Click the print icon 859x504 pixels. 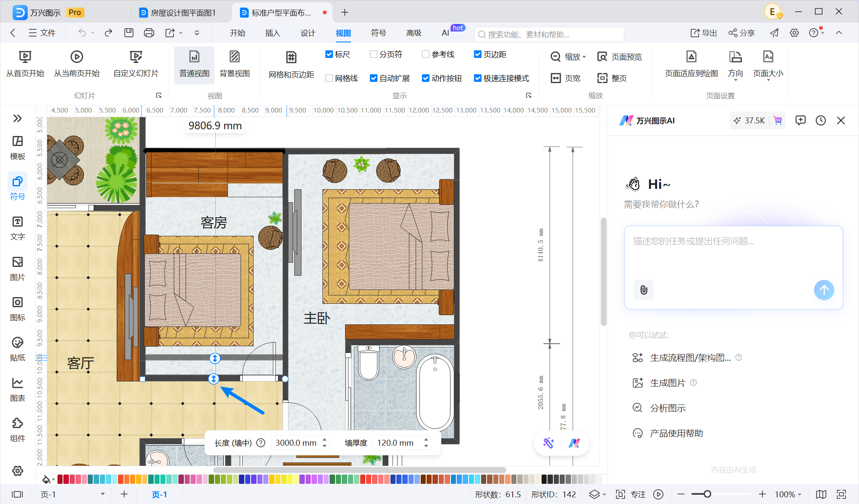point(149,33)
